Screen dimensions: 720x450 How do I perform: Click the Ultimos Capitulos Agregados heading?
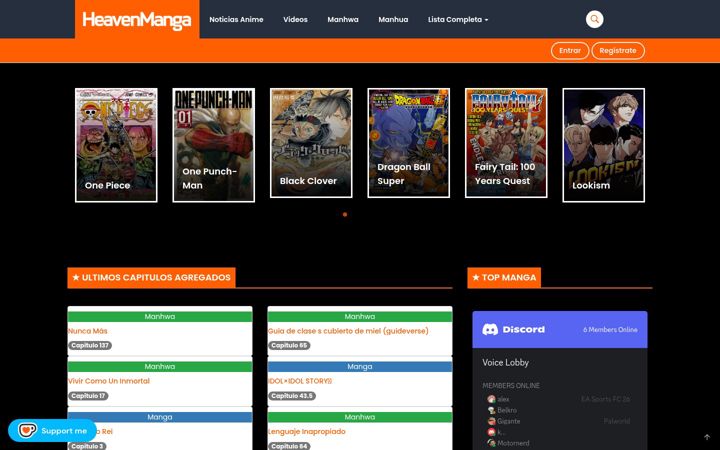[x=152, y=277]
